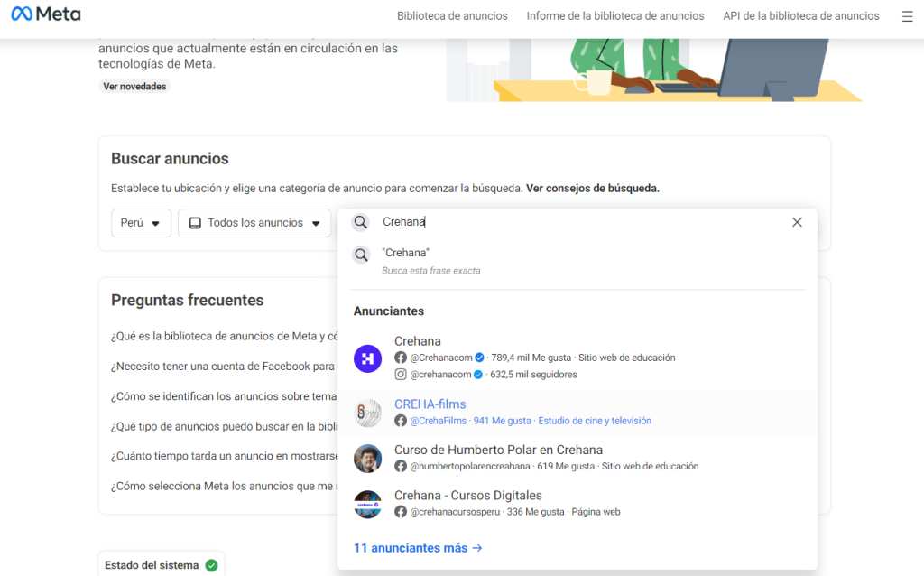Click the Meta logo
This screenshot has width=924, height=576.
(46, 14)
